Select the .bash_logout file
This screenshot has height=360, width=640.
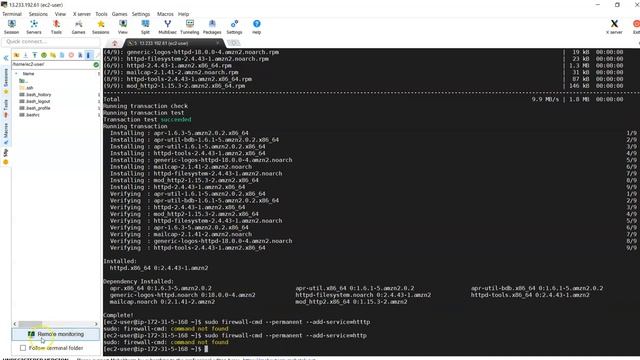[35, 101]
